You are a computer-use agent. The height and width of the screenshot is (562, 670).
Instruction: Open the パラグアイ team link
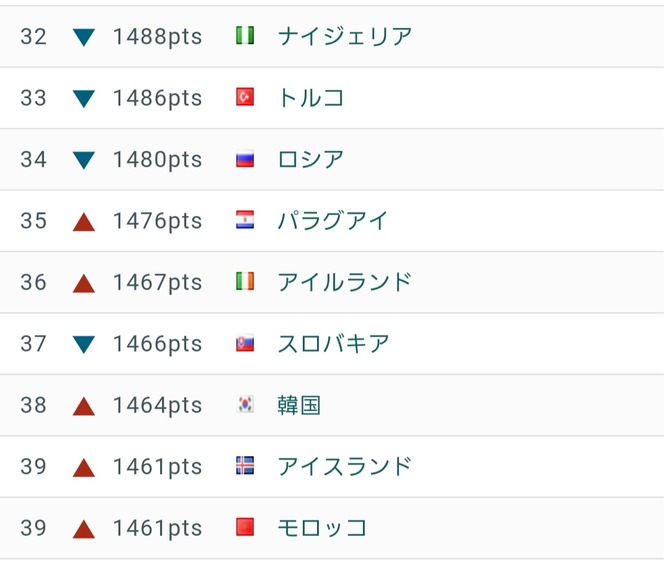[333, 221]
